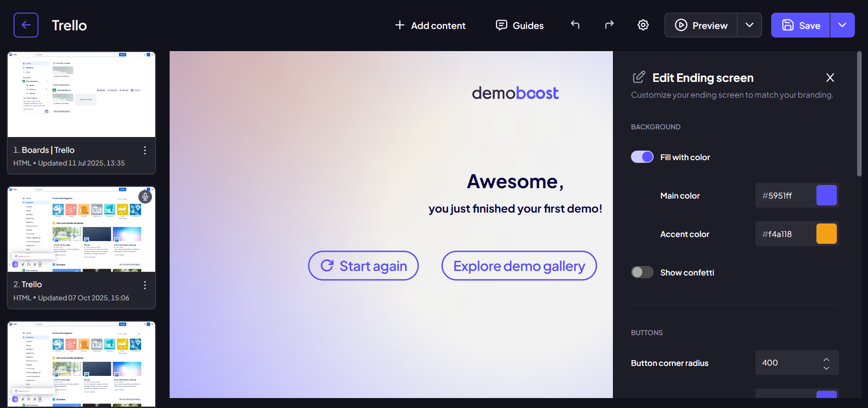Click 'Updated 11 Jul 2025, 13:35' text
Viewport: 868px width, 408px height.
point(81,163)
